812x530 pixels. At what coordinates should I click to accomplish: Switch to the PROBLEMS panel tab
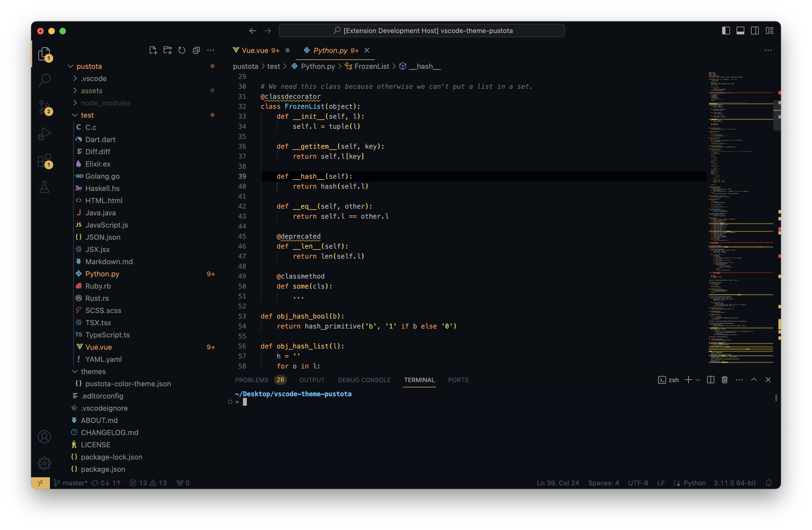tap(252, 380)
